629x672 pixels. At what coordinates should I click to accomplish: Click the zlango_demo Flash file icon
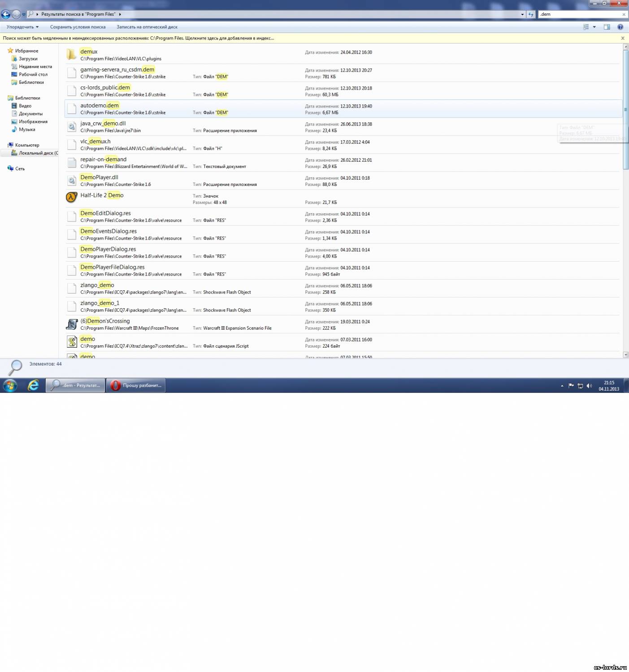[72, 288]
